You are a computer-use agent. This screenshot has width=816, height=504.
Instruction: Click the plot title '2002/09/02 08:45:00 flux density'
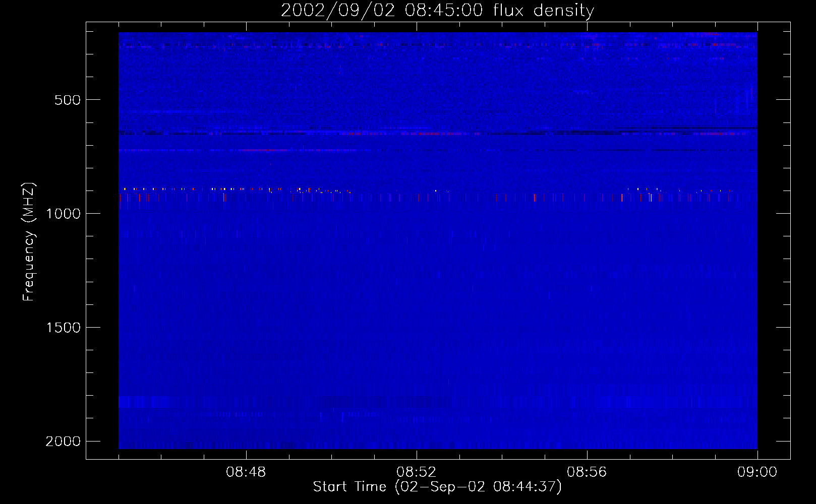(x=437, y=11)
